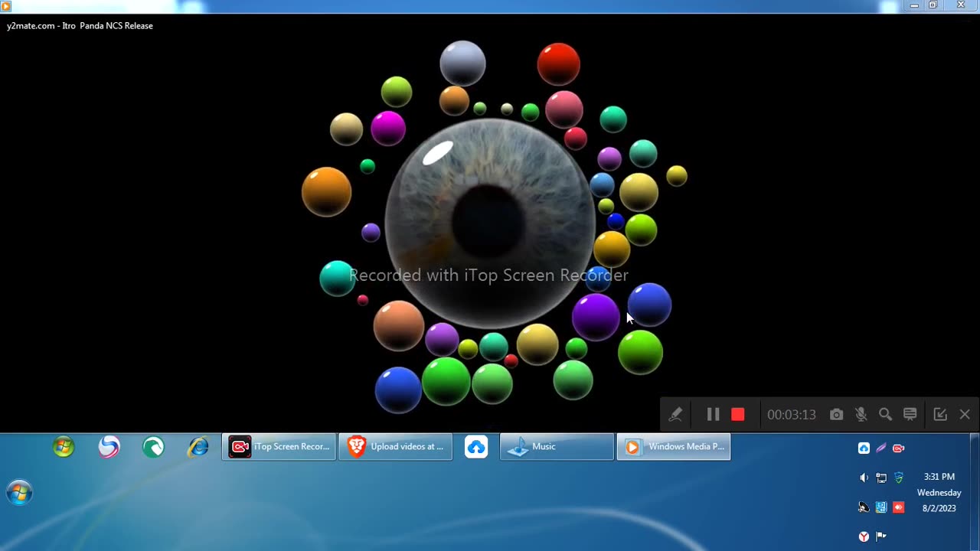The width and height of the screenshot is (980, 551).
Task: Open iTop Screen Recorder taskbar button
Action: pyautogui.click(x=279, y=447)
